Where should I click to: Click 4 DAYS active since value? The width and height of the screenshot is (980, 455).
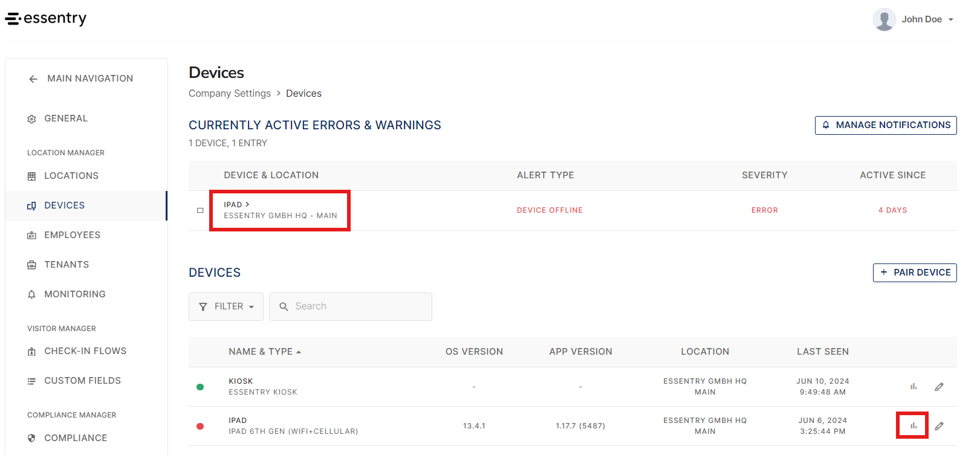(x=893, y=210)
